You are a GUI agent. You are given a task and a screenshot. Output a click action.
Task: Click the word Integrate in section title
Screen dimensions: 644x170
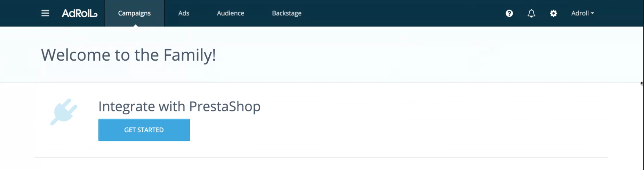[x=126, y=107]
